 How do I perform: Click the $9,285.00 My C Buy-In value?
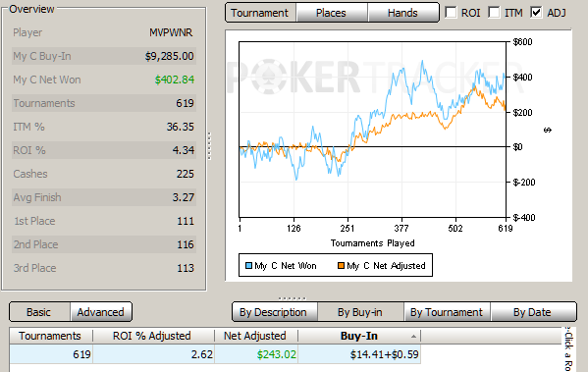[170, 56]
